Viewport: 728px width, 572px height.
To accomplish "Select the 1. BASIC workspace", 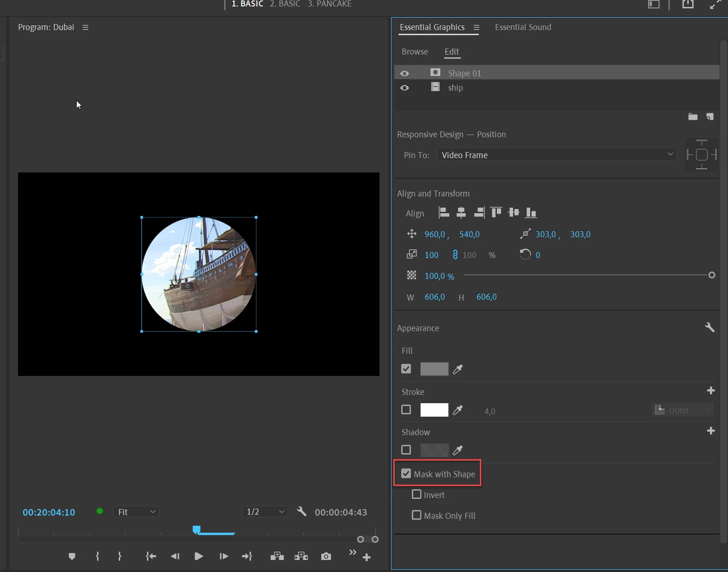I will coord(247,4).
